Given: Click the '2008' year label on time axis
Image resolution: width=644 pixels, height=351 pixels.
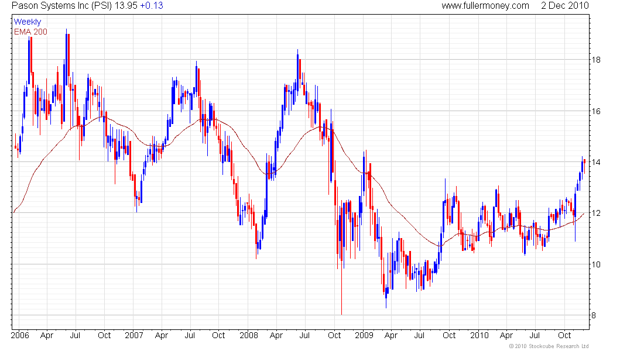Looking at the screenshot, I should click(x=249, y=335).
